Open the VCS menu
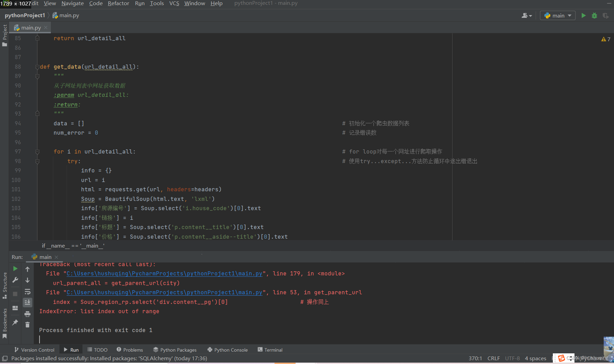614x364 pixels. point(174,3)
